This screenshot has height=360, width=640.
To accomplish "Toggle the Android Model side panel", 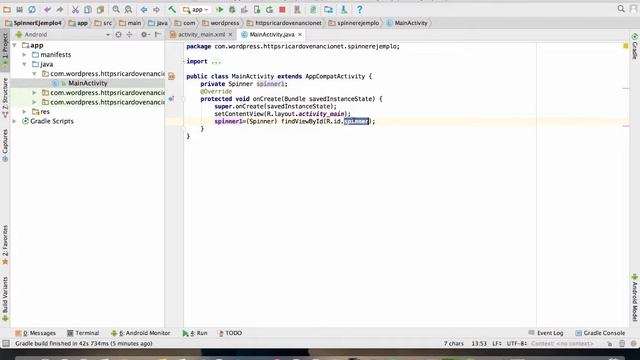I will [635, 297].
